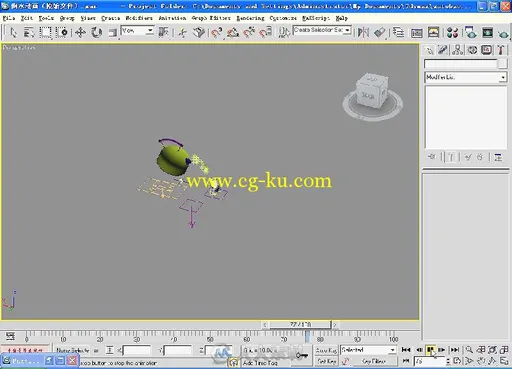Toggle Window/Crossing selection mode
This screenshot has height=369, width=512.
point(62,32)
